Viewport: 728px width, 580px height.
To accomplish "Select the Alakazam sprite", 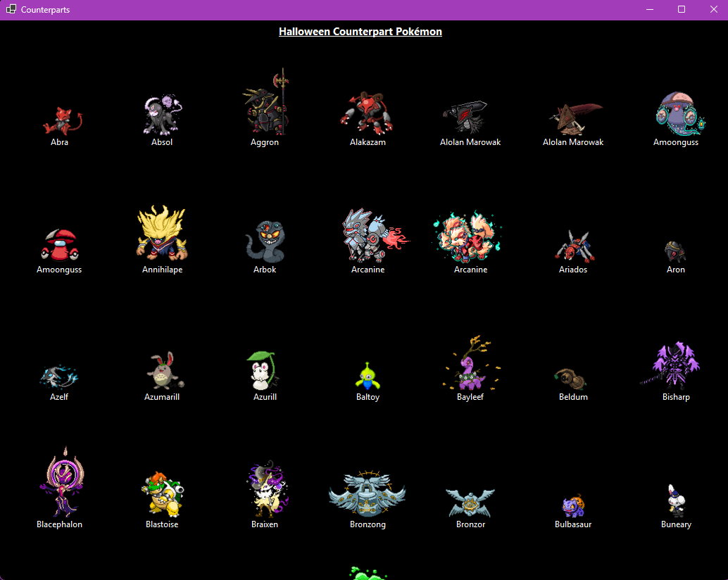I will [x=366, y=113].
